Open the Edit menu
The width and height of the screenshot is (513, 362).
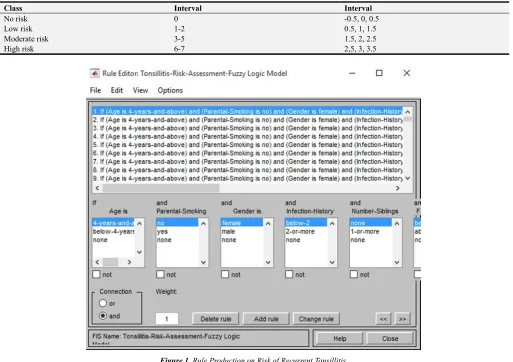[x=117, y=90]
